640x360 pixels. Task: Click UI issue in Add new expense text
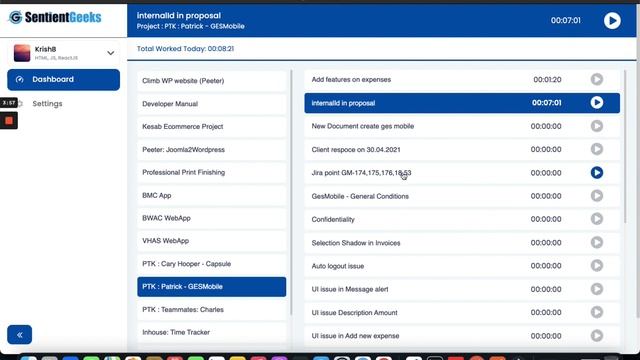[355, 336]
